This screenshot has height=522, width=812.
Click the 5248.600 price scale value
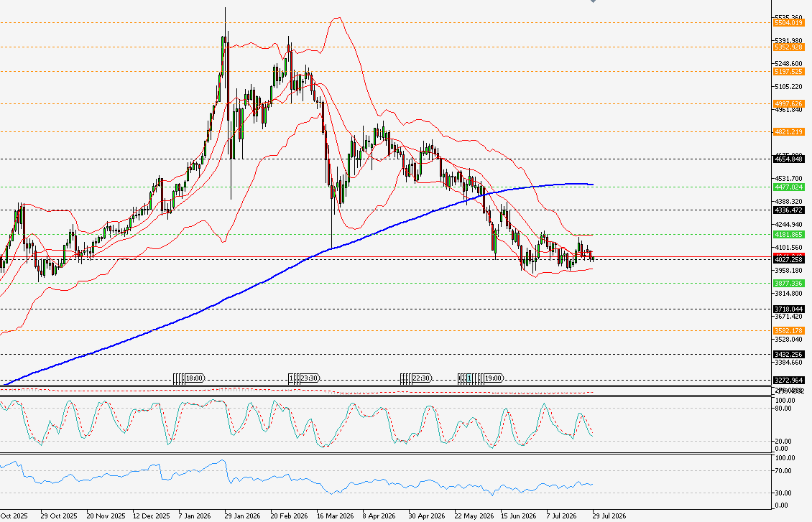click(789, 64)
